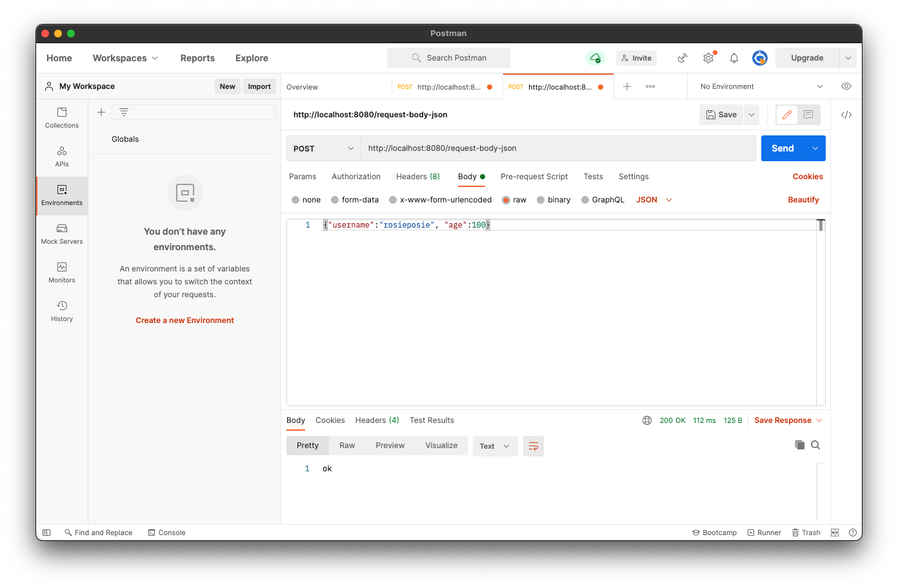Open the APIs sidebar section
898x588 pixels.
(62, 157)
